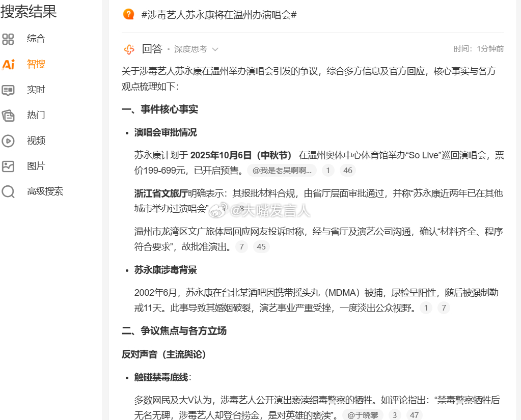Open source @我是老吴啊啊... citation

282,171
